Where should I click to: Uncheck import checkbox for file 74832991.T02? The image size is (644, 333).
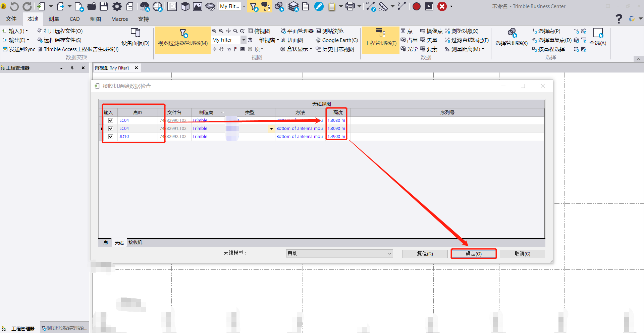pos(111,129)
